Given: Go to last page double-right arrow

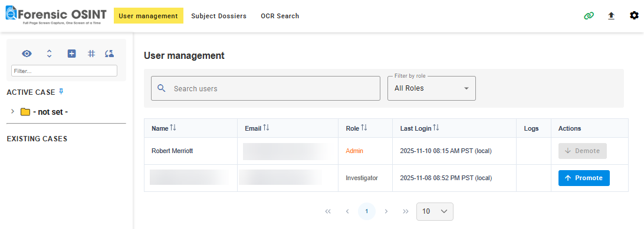Looking at the screenshot, I should [406, 211].
